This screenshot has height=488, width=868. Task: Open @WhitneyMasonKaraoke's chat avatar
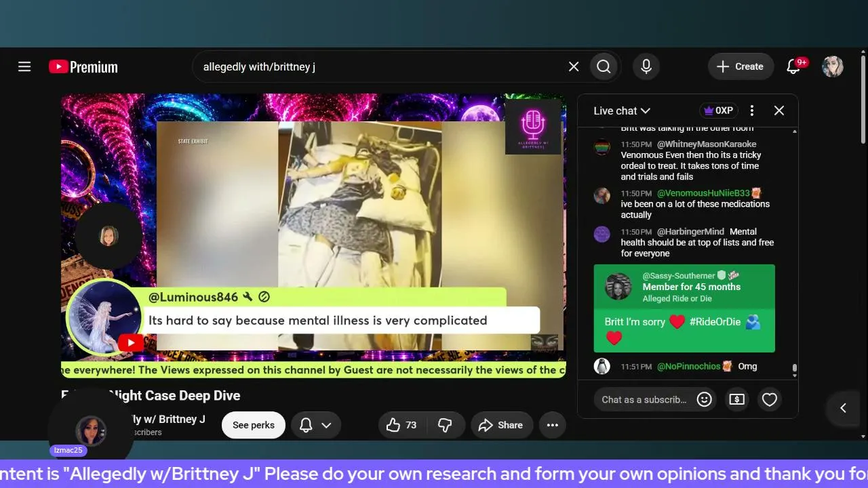(x=602, y=147)
